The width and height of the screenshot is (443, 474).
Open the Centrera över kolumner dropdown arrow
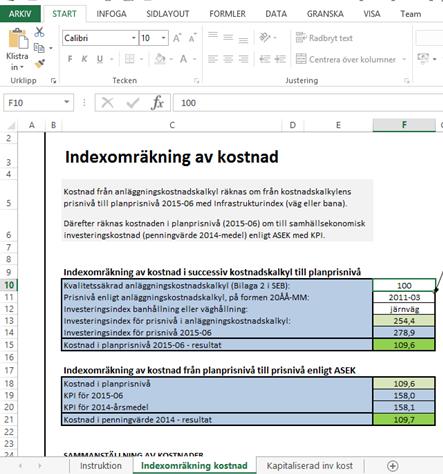(x=404, y=59)
